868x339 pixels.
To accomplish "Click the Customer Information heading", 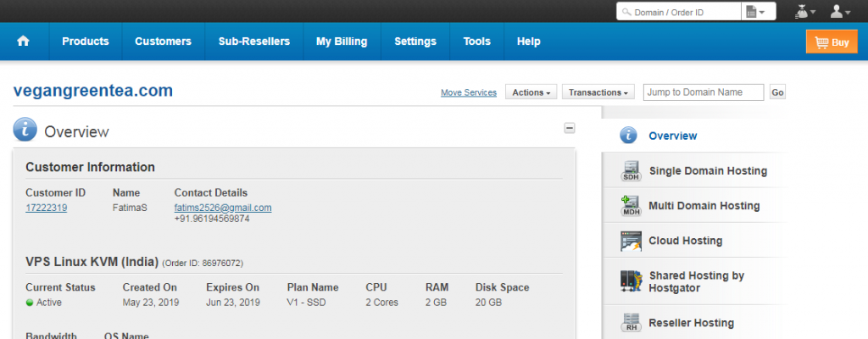I will [x=90, y=167].
